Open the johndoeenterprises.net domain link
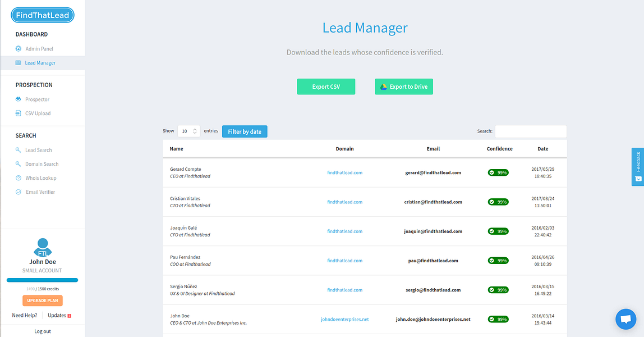 click(344, 320)
